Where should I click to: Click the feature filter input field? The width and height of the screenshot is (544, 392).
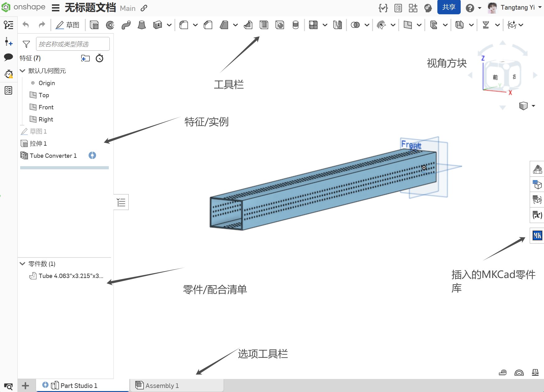(73, 44)
